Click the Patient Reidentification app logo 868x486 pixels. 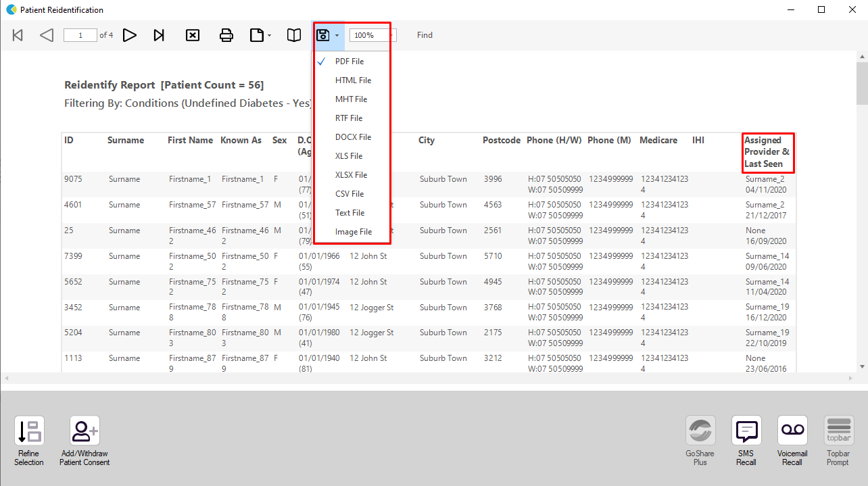coord(11,10)
